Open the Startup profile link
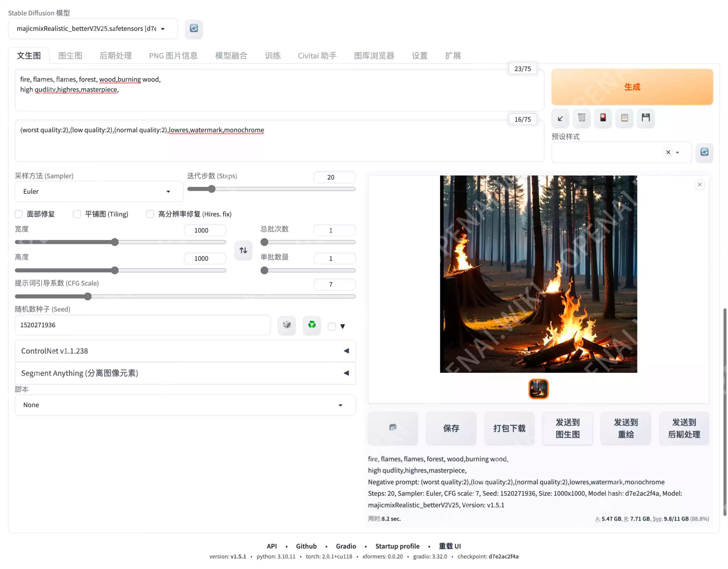Viewport: 728px width, 569px height. (x=397, y=546)
